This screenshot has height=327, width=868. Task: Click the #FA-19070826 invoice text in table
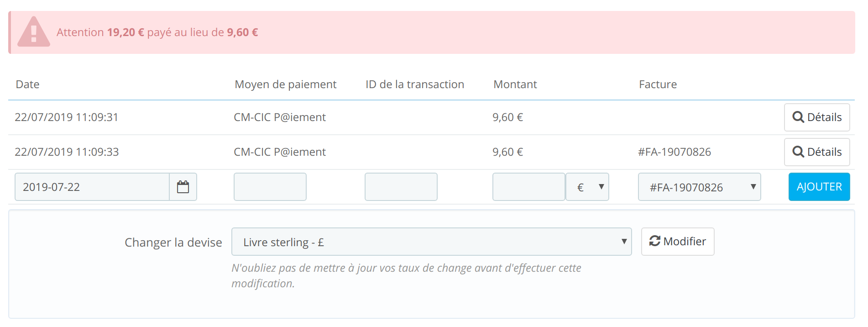coord(675,152)
